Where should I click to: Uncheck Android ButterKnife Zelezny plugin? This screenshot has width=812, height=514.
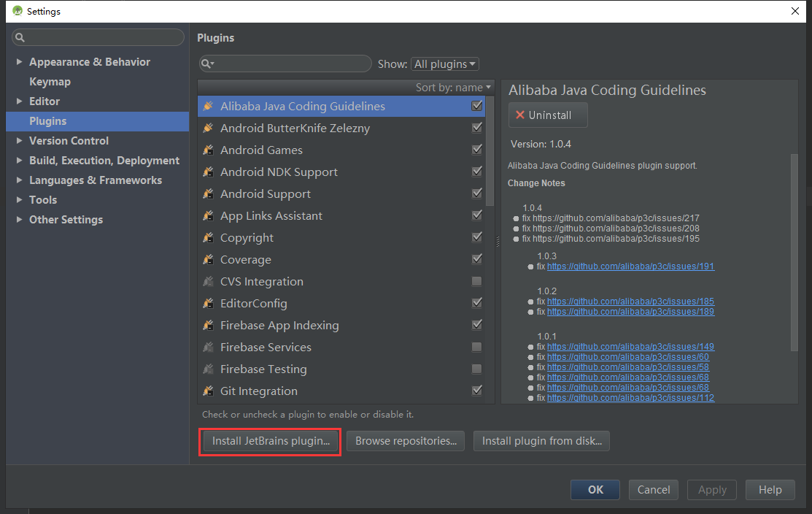pos(477,128)
